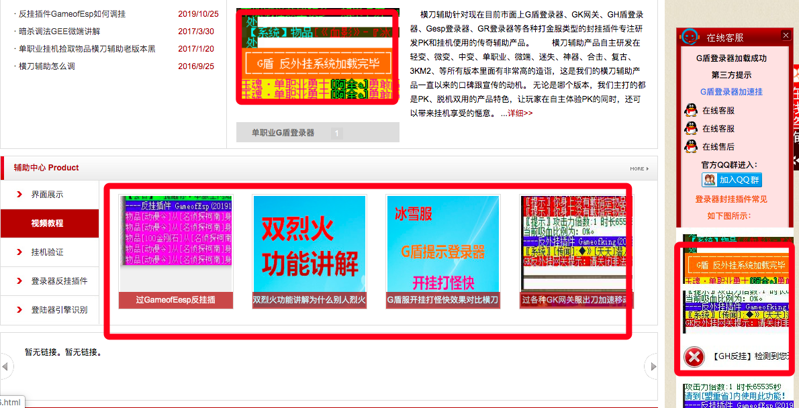This screenshot has width=799, height=408.
Task: Click the red X icon next to 【GH反挂】
Action: pos(694,357)
